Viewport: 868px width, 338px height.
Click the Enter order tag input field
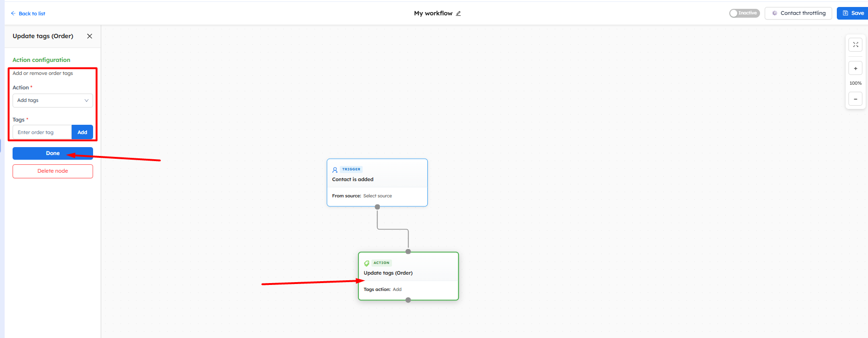coord(42,133)
